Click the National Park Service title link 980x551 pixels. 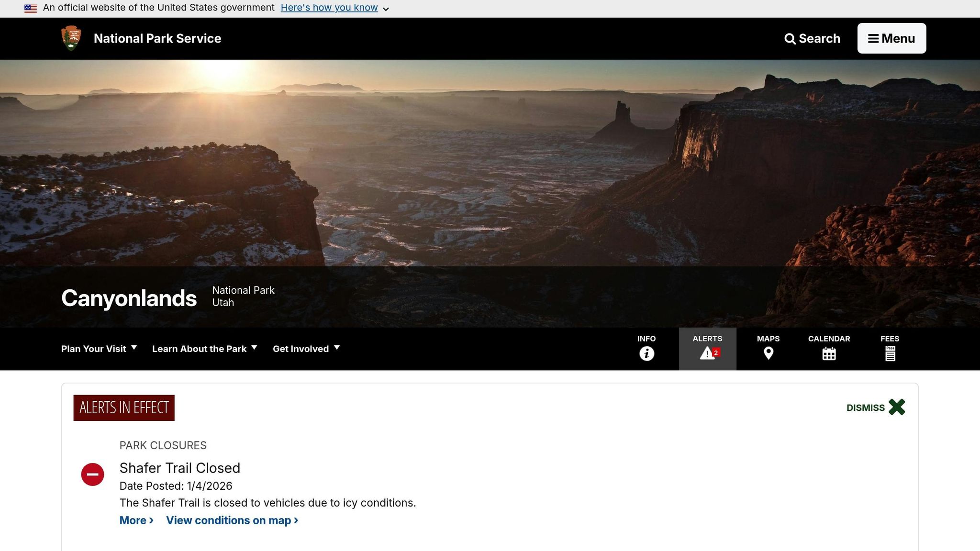click(x=157, y=38)
